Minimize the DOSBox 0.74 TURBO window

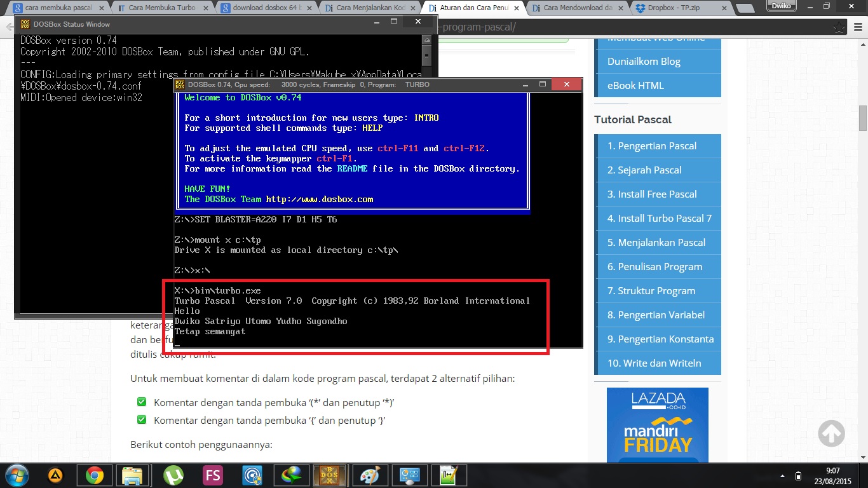(524, 85)
